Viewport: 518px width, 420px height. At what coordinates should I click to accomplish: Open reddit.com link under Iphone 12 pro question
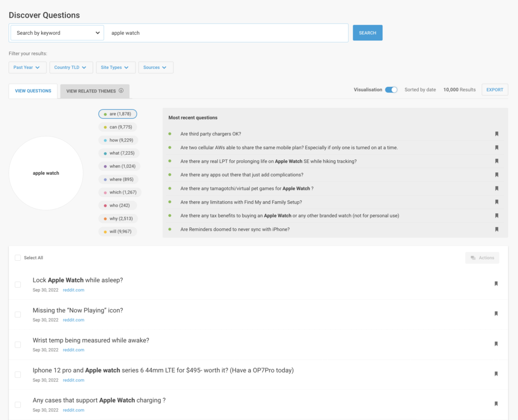tap(73, 380)
